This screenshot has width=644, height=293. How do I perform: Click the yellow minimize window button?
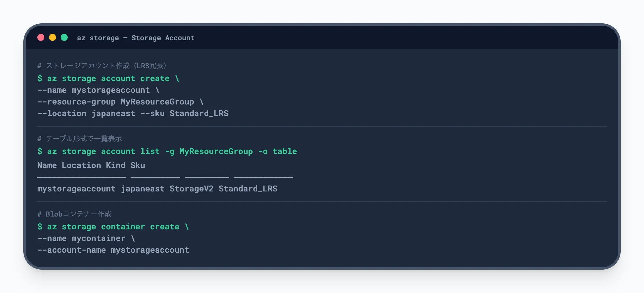[x=52, y=38]
